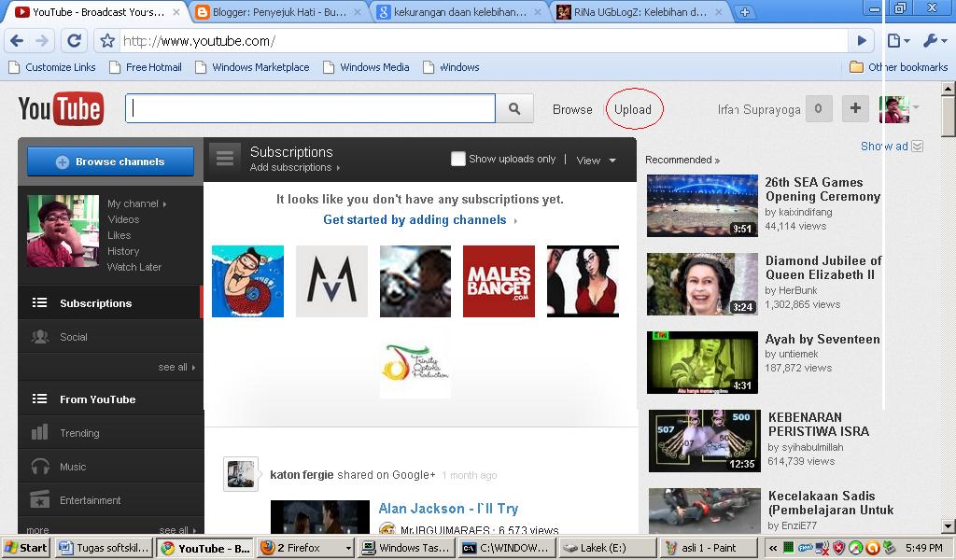Open Music in the sidebar
Screen dimensions: 956x560
click(x=73, y=467)
